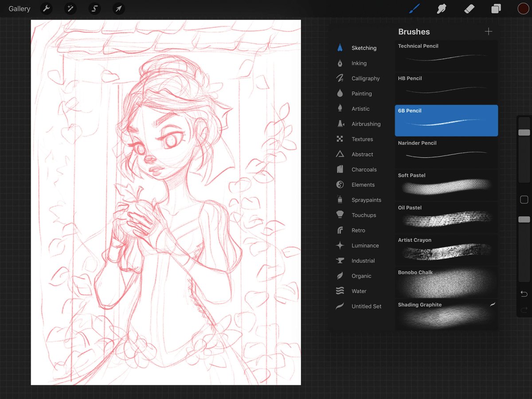The image size is (532, 399).
Task: Open the Layers panel
Action: pos(496,8)
